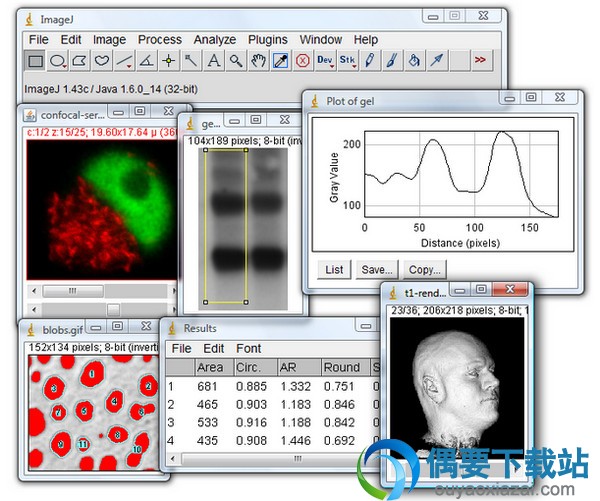Click Area value 681 in Results
The height and width of the screenshot is (501, 600).
[207, 387]
